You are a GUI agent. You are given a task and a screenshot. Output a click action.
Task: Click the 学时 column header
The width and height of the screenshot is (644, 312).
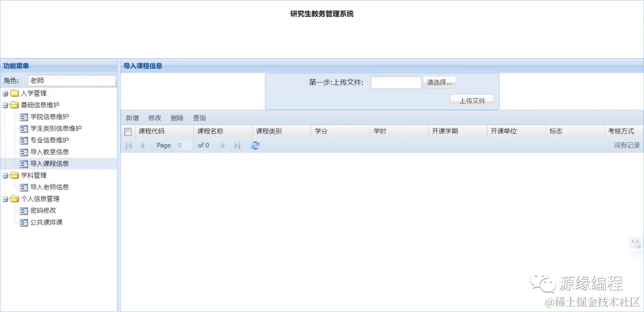pyautogui.click(x=399, y=132)
